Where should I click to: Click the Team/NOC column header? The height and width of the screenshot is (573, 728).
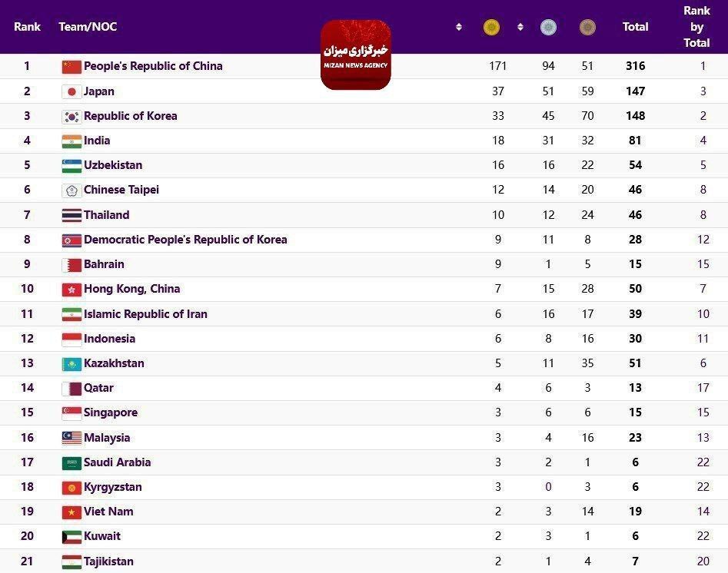88,27
